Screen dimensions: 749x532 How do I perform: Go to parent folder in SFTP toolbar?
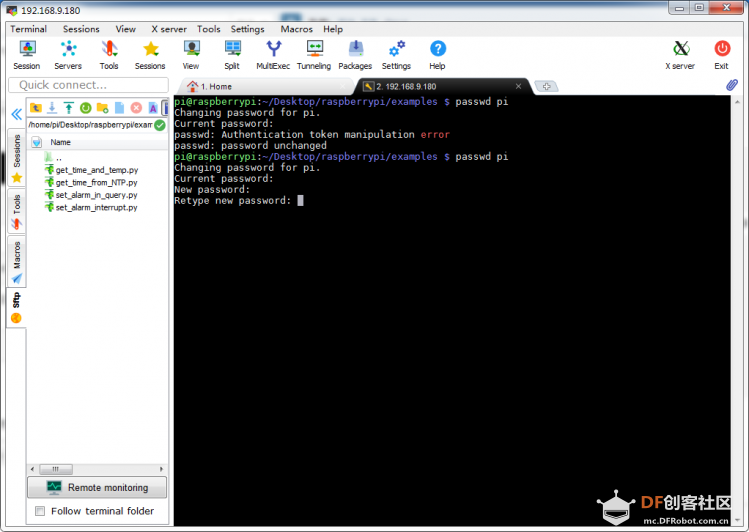(36, 108)
